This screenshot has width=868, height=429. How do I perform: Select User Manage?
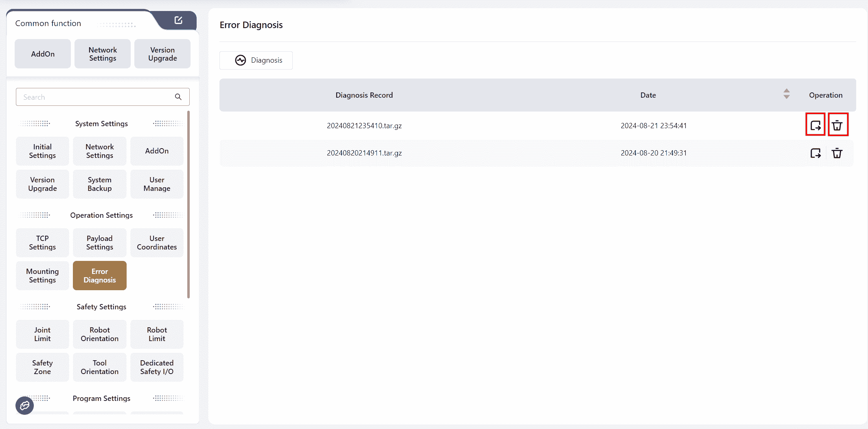[157, 184]
